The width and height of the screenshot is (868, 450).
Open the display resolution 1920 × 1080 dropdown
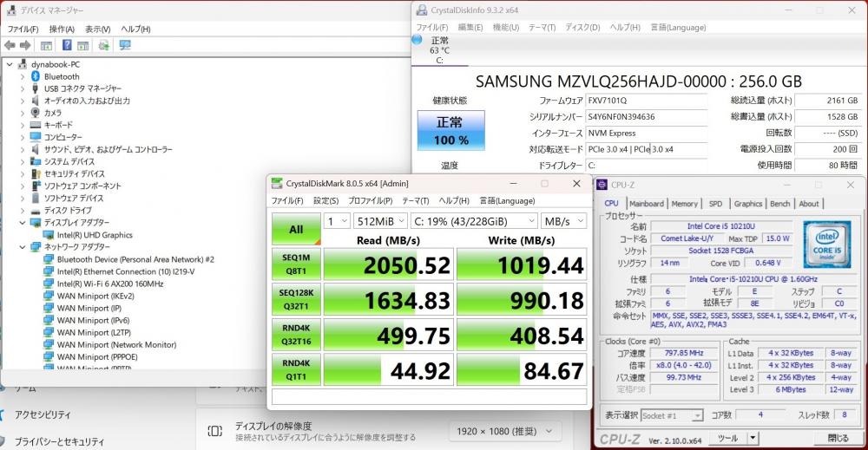pos(504,431)
